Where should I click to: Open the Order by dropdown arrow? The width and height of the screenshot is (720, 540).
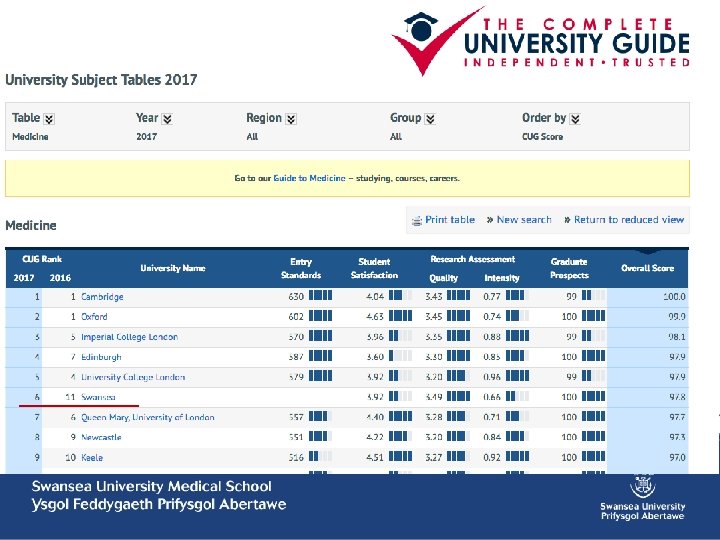point(575,119)
